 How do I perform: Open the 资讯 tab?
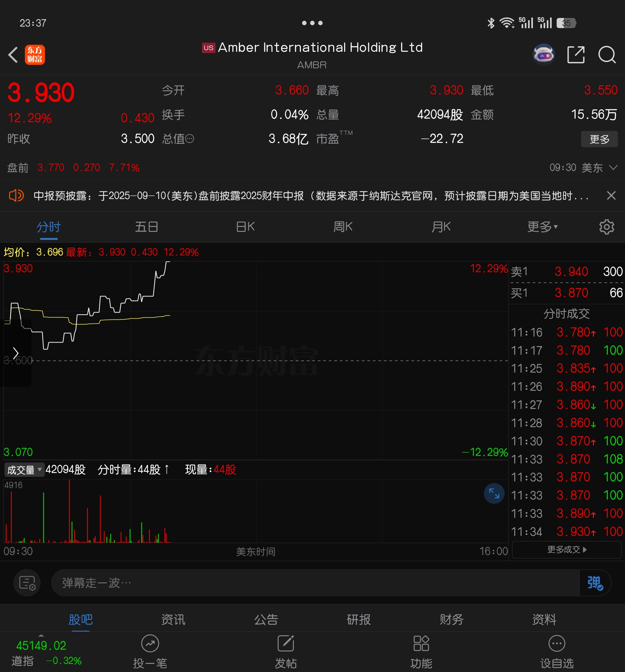tap(173, 619)
